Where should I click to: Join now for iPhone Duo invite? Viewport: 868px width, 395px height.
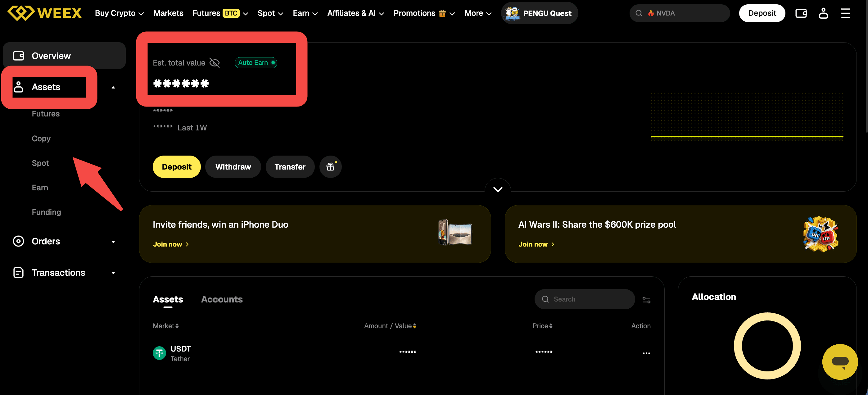click(170, 244)
